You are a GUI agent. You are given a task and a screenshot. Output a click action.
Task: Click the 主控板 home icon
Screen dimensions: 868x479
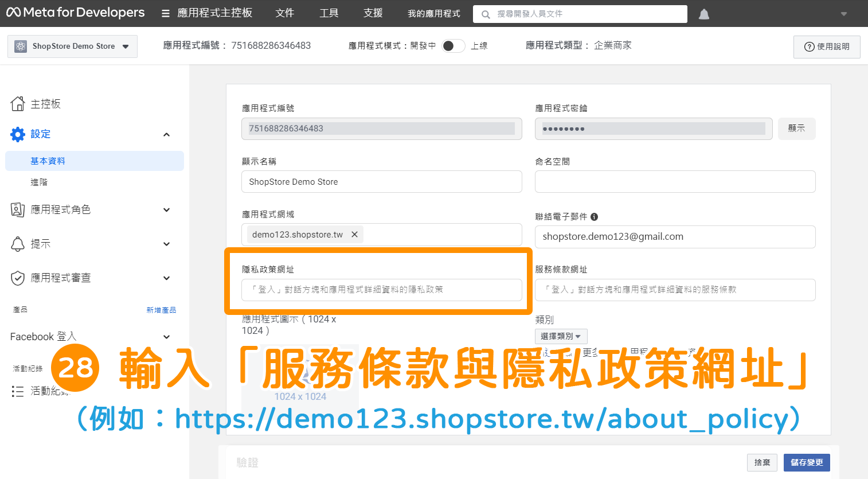pyautogui.click(x=18, y=104)
